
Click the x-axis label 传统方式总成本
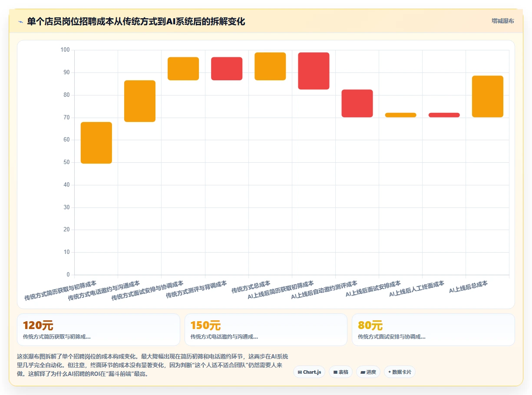tap(251, 287)
